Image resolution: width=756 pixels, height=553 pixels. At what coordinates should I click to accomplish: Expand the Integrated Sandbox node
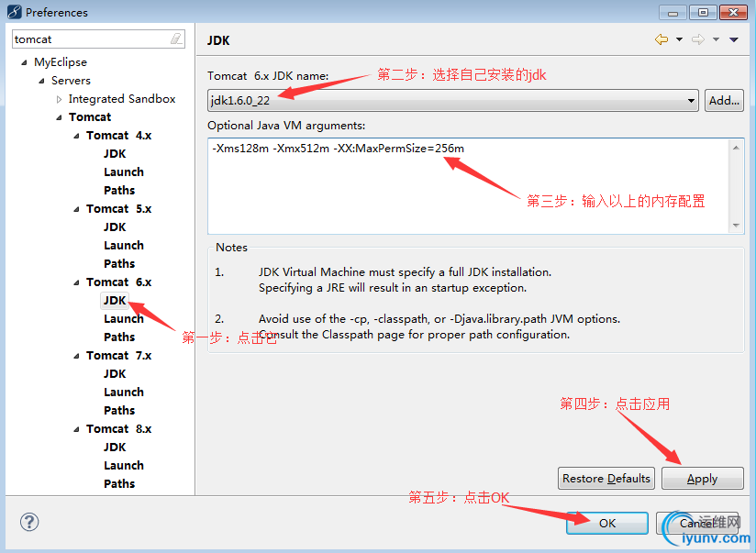point(59,99)
